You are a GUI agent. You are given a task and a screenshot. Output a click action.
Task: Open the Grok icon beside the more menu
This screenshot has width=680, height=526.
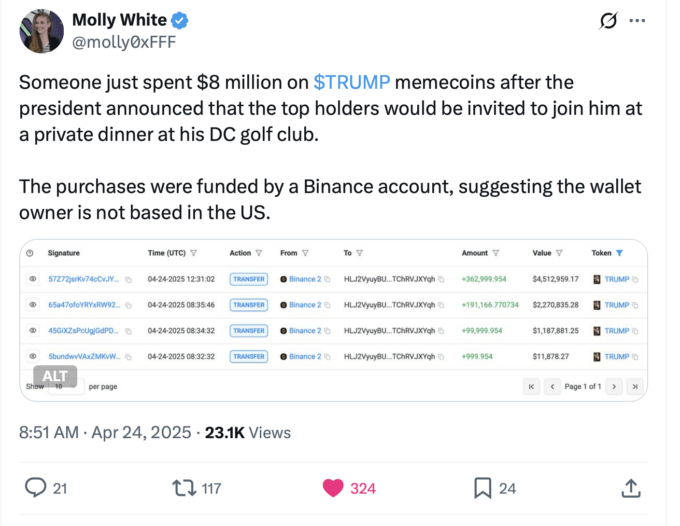point(608,20)
